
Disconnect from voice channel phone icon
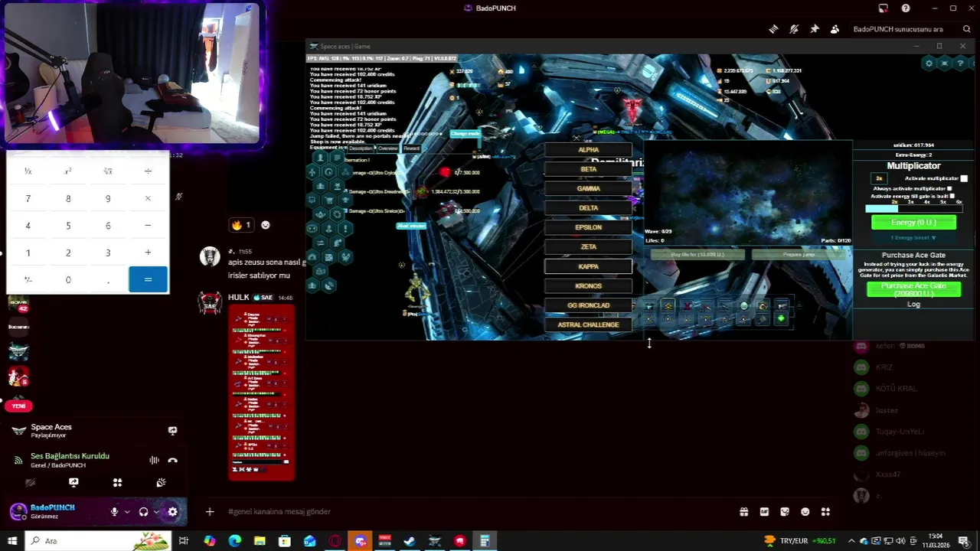172,460
